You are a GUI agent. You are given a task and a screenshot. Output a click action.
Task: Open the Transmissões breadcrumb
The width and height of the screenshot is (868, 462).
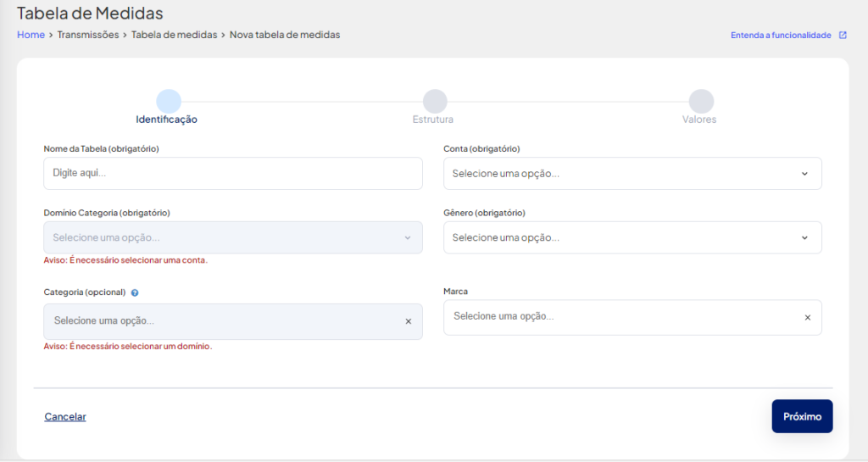click(88, 34)
